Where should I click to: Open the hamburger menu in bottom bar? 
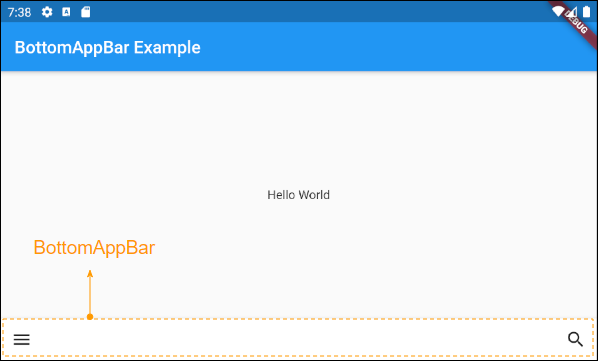click(22, 339)
